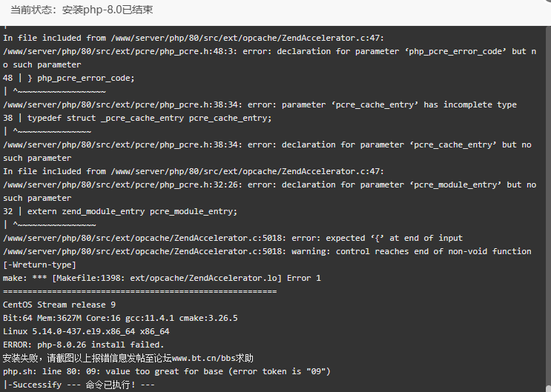Click the '|-Successify --- 命令已执行!' line

(x=79, y=385)
